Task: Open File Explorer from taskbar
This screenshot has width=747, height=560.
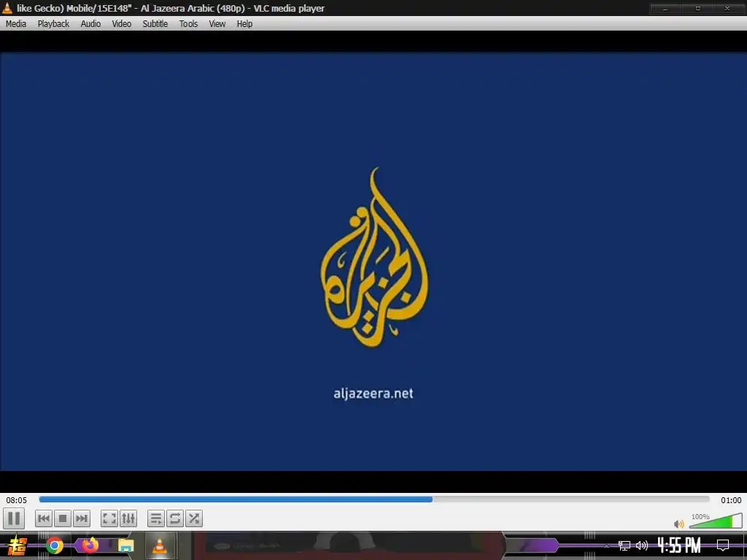Action: [125, 545]
